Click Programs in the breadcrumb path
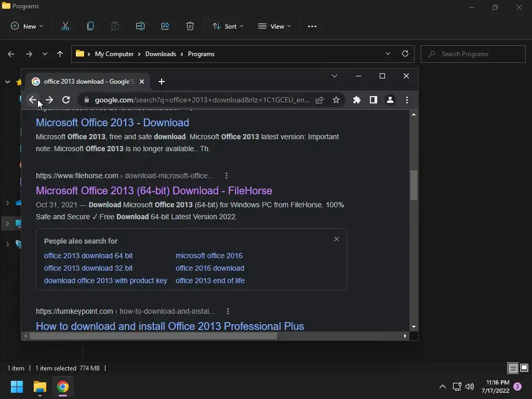Viewport: 532px width, 399px height. tap(201, 54)
